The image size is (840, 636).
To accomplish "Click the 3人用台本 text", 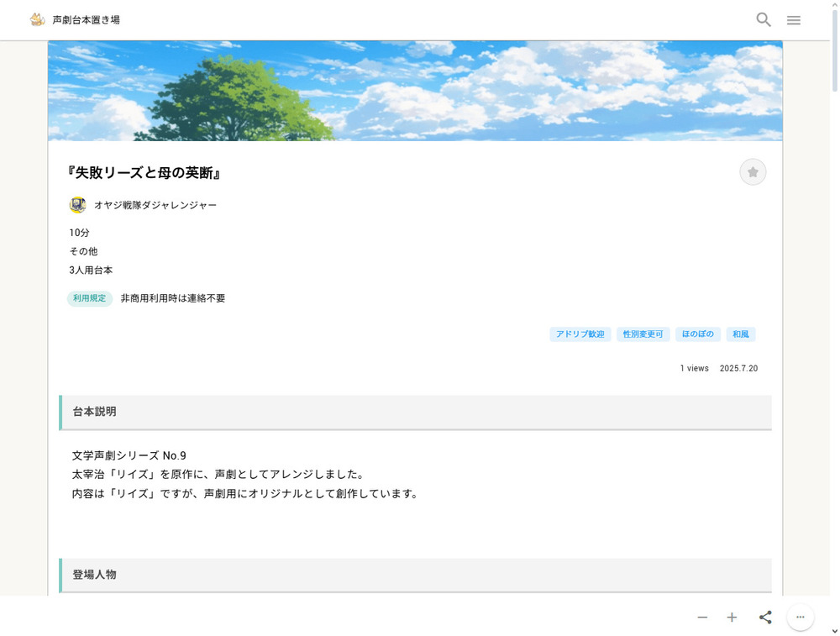I will [91, 270].
